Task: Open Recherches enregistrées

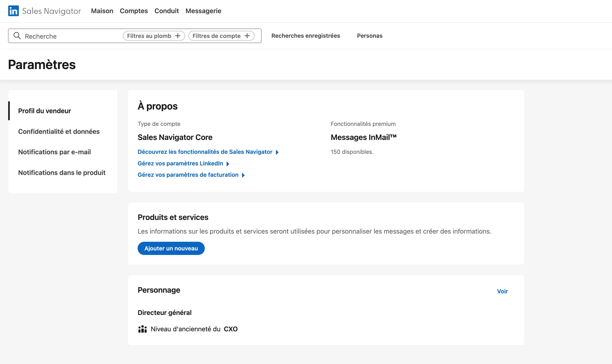Action: click(x=306, y=36)
